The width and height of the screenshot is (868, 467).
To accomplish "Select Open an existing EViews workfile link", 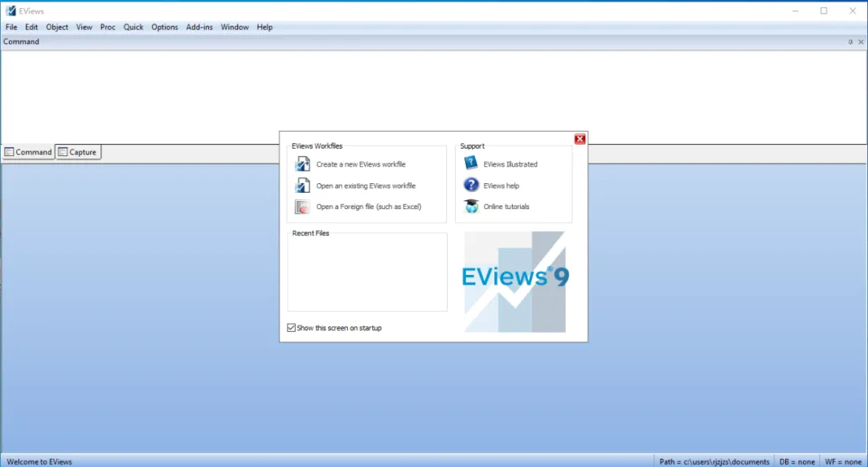I will click(366, 186).
